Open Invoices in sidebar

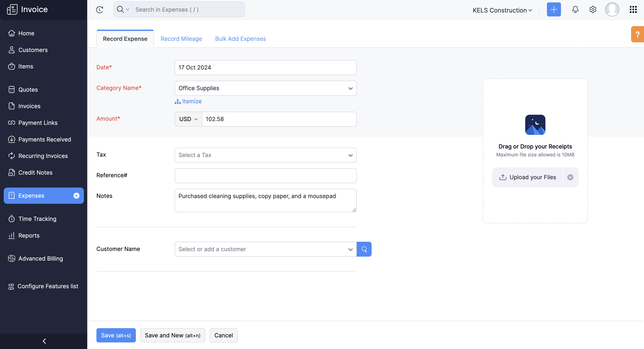click(44, 106)
